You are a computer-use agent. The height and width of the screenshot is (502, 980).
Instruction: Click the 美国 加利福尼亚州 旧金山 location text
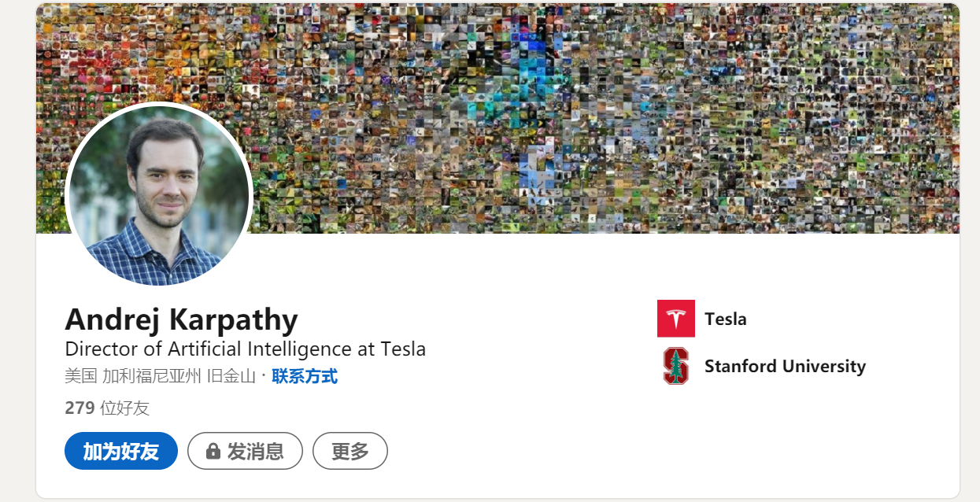(160, 376)
